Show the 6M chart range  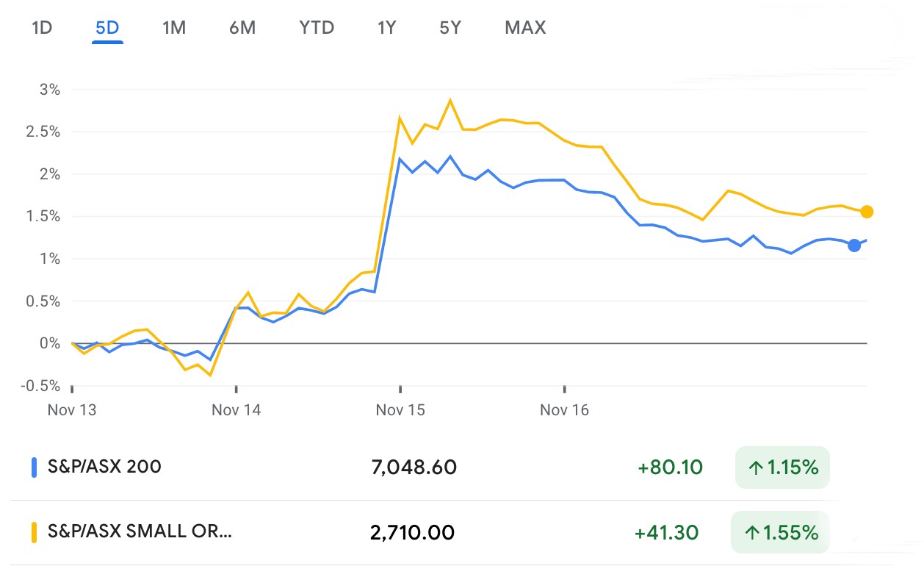point(242,28)
